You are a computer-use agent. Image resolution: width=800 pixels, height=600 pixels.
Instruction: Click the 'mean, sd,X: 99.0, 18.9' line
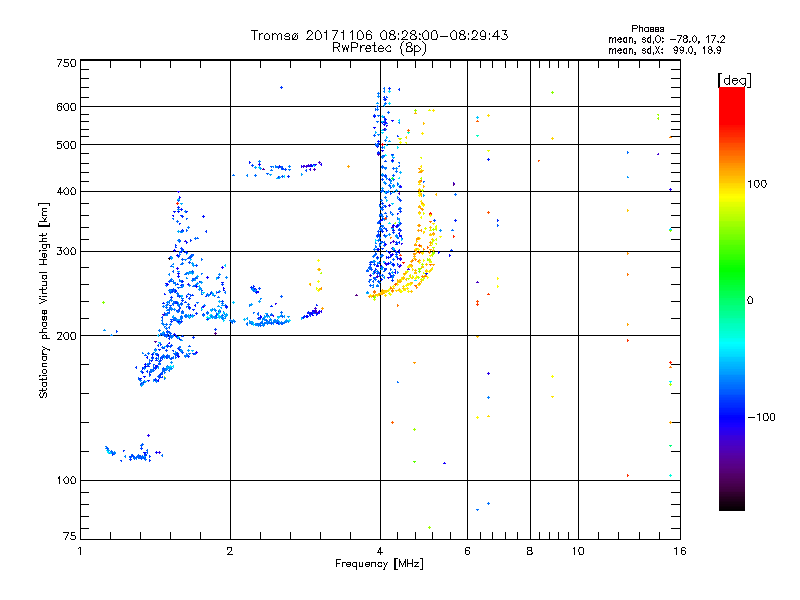pos(664,50)
